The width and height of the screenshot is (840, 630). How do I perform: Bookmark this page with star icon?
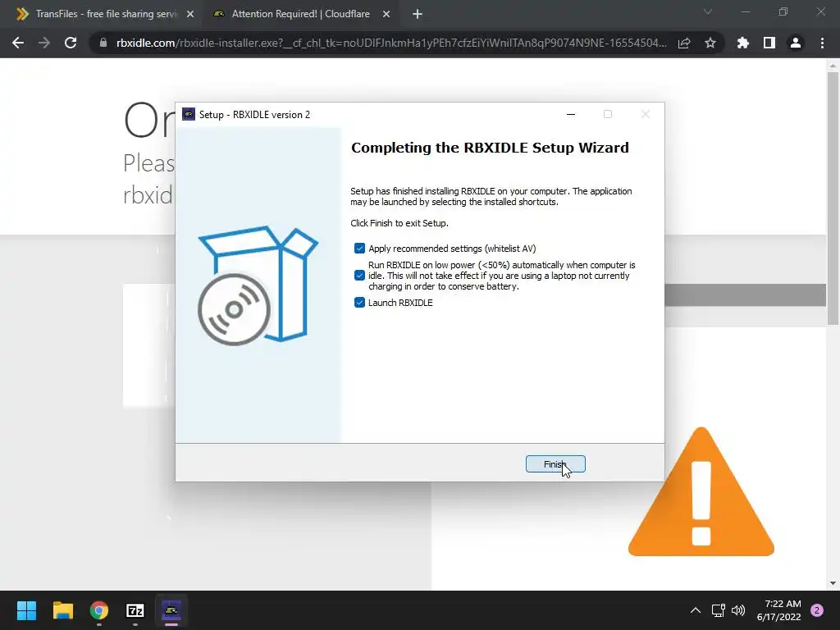pos(710,43)
